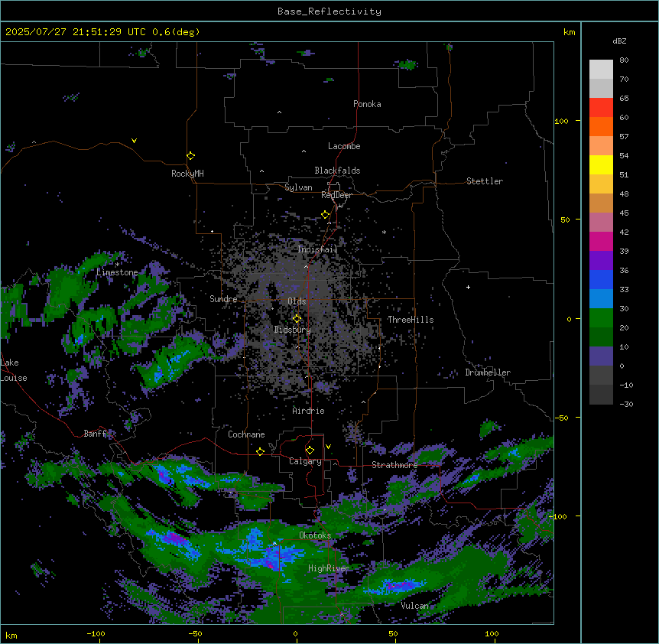This screenshot has width=659, height=644.
Task: Click the purple swatch in the dBZ legend
Action: pyautogui.click(x=601, y=260)
